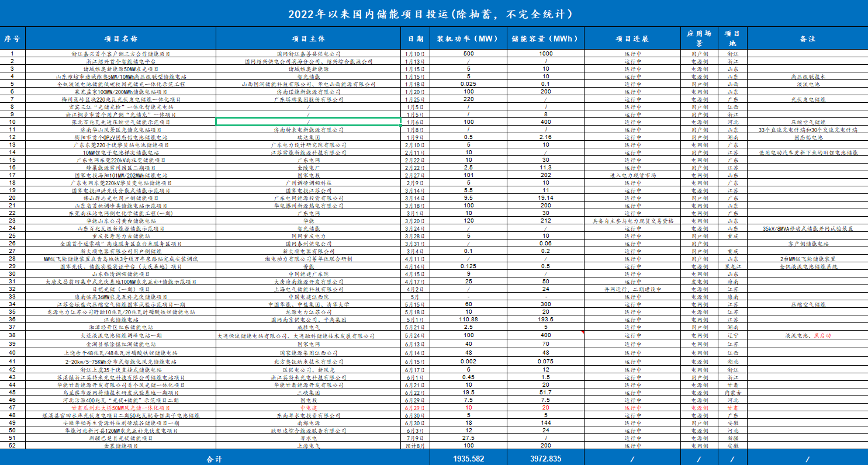Select cell 济南诺能新能源有限公司
868x465 pixels.
tap(309, 92)
